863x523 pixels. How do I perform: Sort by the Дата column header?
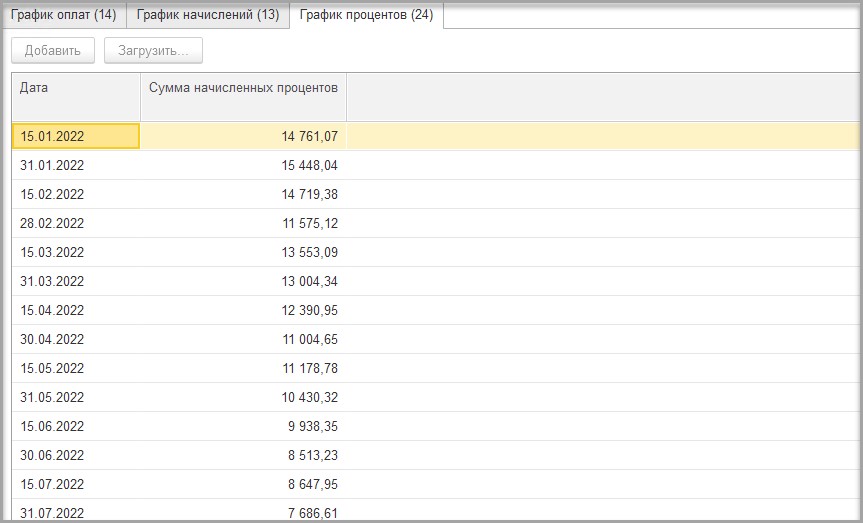(76, 97)
